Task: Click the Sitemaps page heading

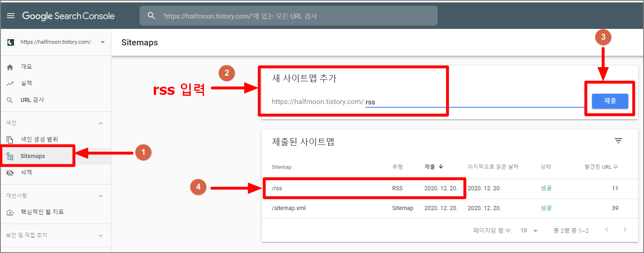Action: (140, 42)
